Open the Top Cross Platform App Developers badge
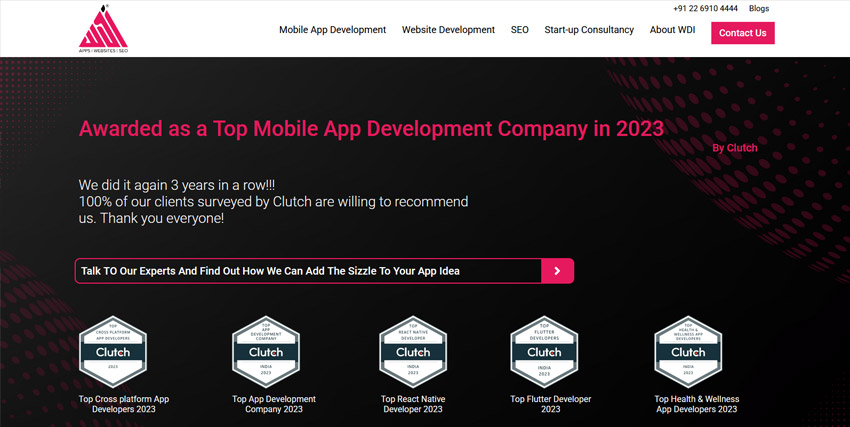 [x=113, y=352]
